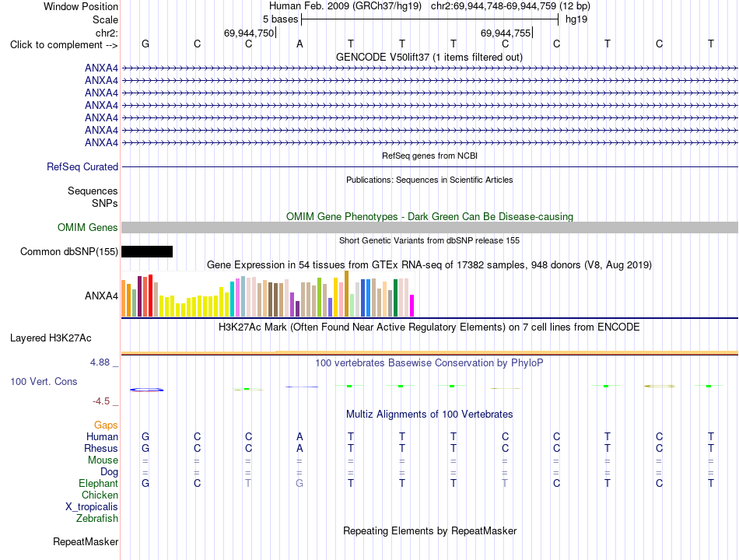Image resolution: width=739 pixels, height=560 pixels.
Task: Click the "Zebrafish" alignment row label
Action: [97, 519]
